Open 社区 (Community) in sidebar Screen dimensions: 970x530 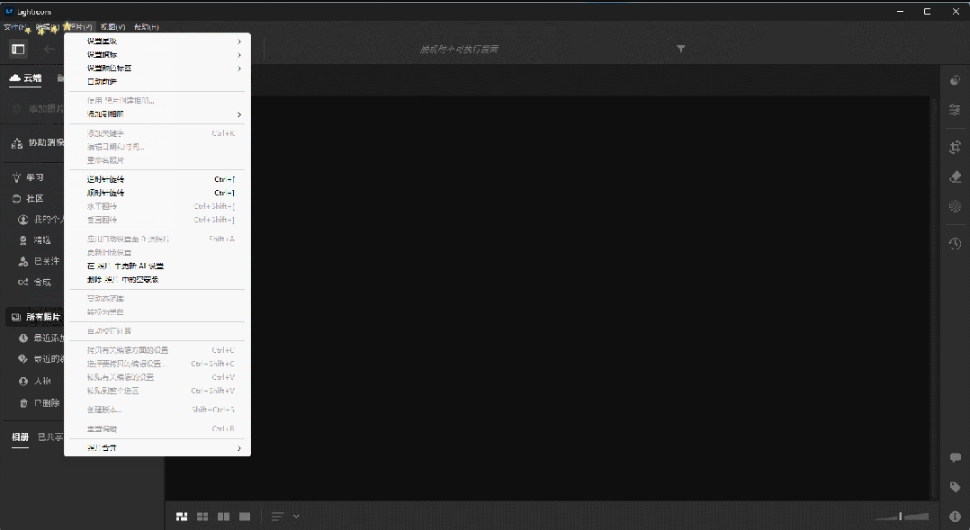click(x=35, y=199)
